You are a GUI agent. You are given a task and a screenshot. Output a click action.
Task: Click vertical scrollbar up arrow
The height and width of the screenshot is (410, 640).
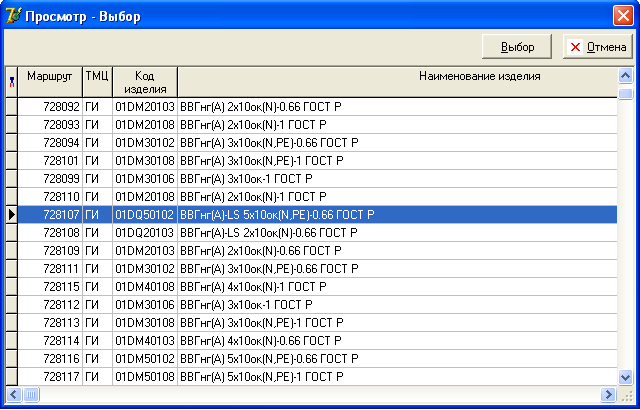pos(625,75)
